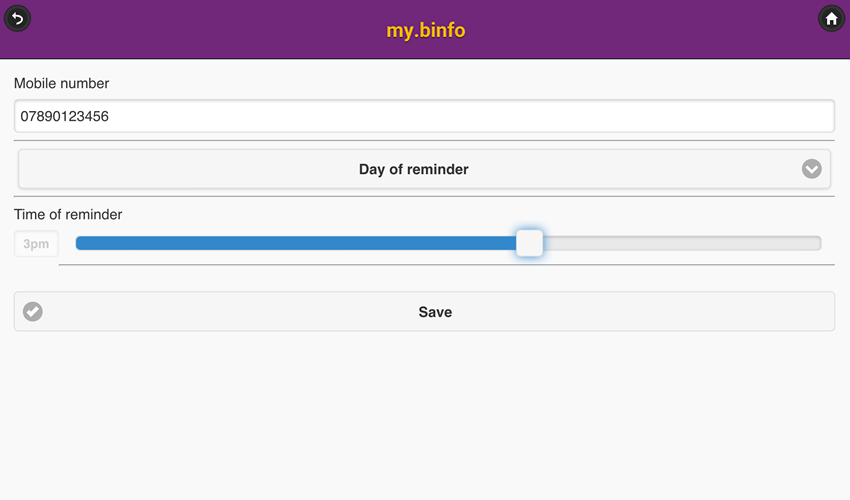Click the far left end of the time slider
This screenshot has width=850, height=500.
[x=80, y=243]
